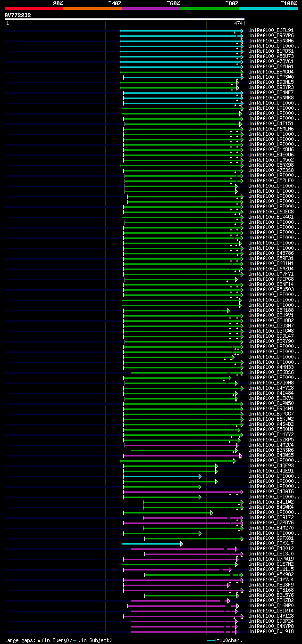Select the AV772232 query label
Viewport: 302px width, 644px height.
18,15
